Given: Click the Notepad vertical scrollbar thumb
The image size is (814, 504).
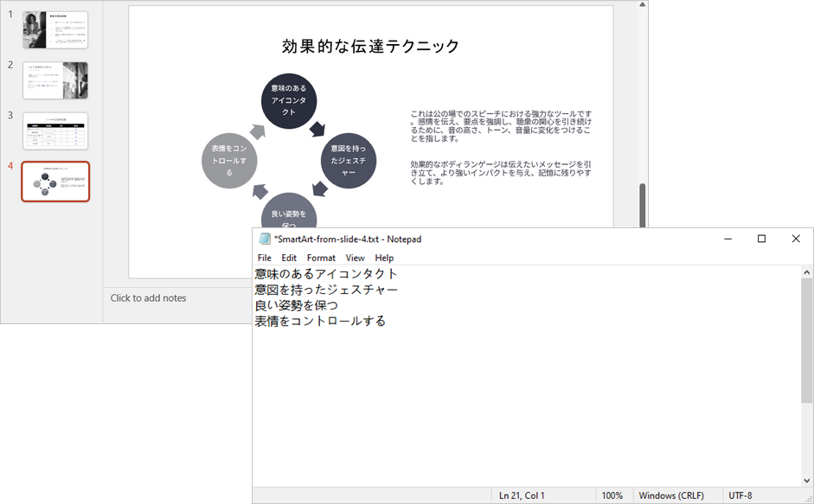Looking at the screenshot, I should tap(807, 341).
